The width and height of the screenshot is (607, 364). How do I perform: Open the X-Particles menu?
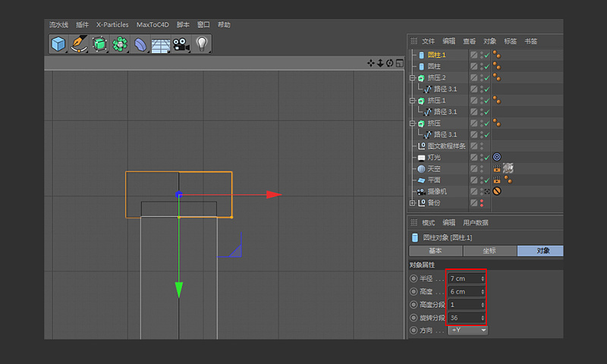(112, 25)
